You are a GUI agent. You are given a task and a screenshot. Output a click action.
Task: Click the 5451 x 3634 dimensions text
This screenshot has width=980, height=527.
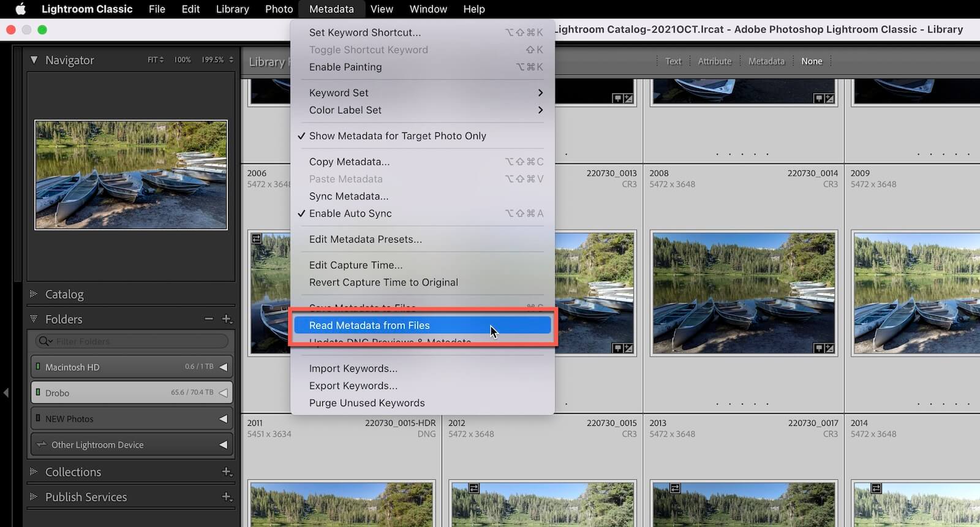(269, 434)
